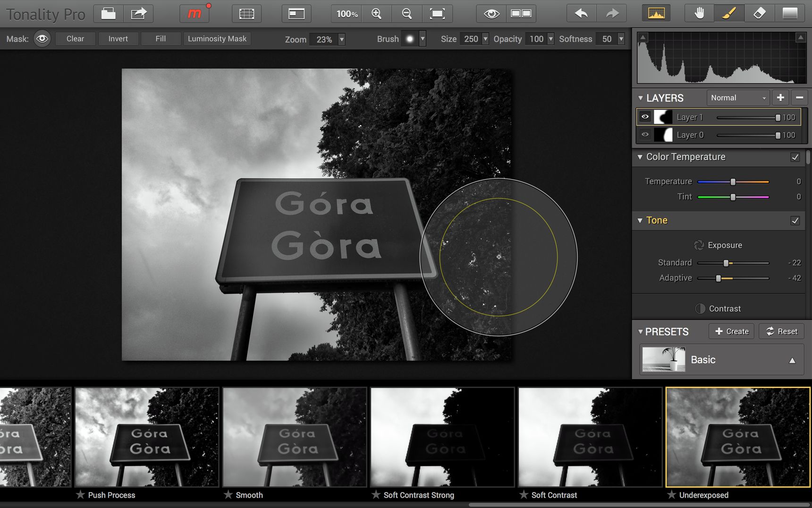812x508 pixels.
Task: Favorite the Underexposed preset star
Action: click(671, 495)
